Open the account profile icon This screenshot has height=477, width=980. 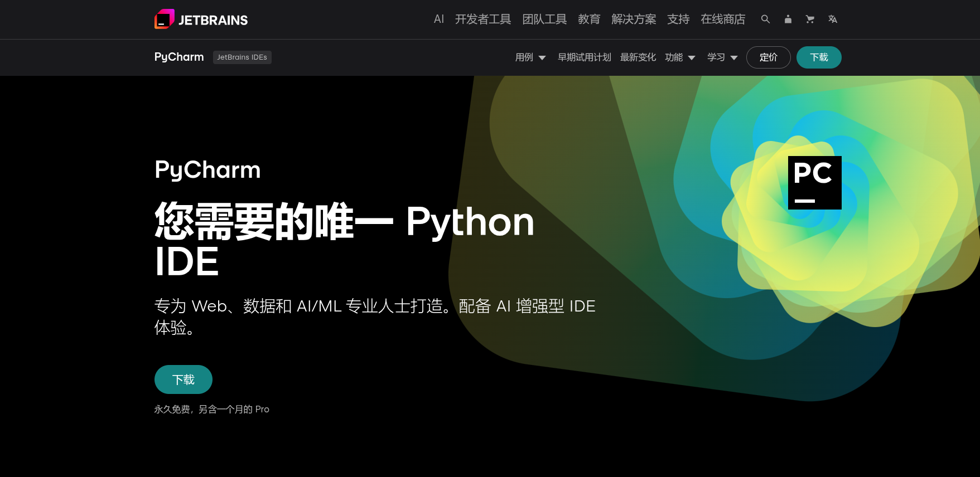click(x=788, y=20)
